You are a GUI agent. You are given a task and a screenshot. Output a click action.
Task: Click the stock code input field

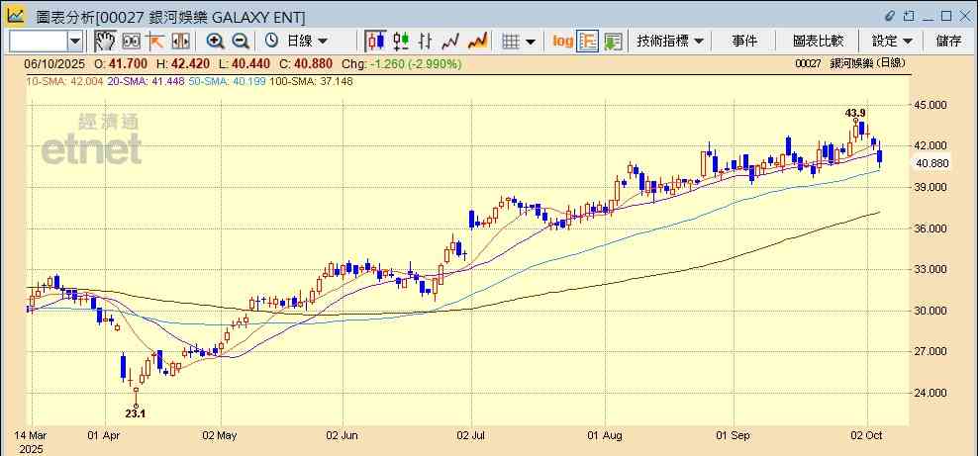pos(38,41)
